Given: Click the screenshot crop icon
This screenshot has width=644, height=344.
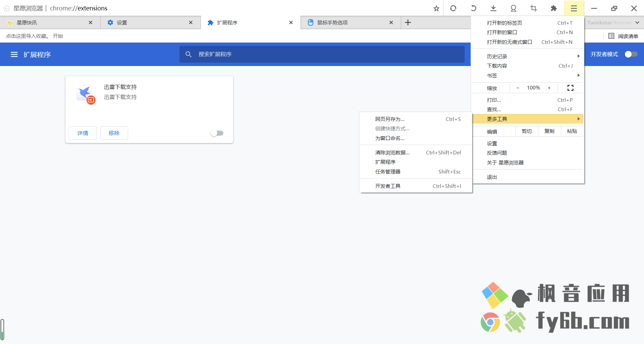Looking at the screenshot, I should [534, 8].
